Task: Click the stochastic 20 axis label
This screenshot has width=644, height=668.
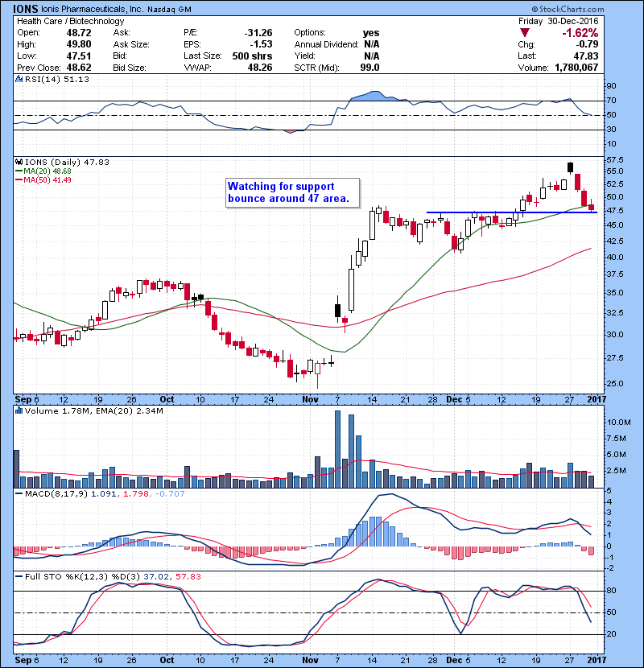Action: pos(611,634)
